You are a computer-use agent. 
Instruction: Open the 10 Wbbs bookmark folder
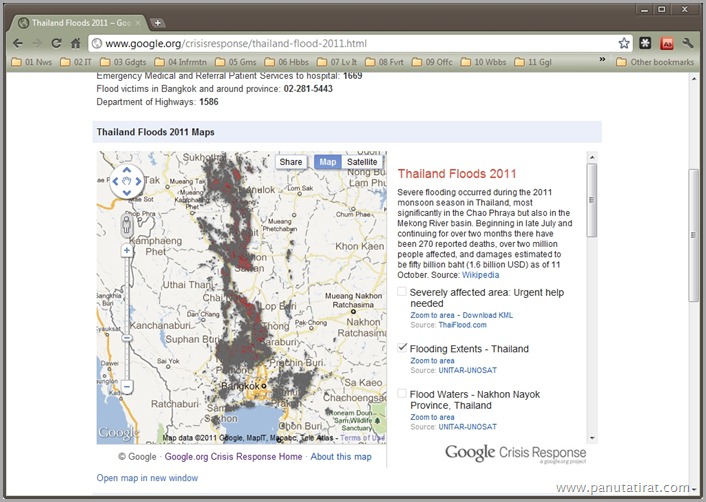484,62
